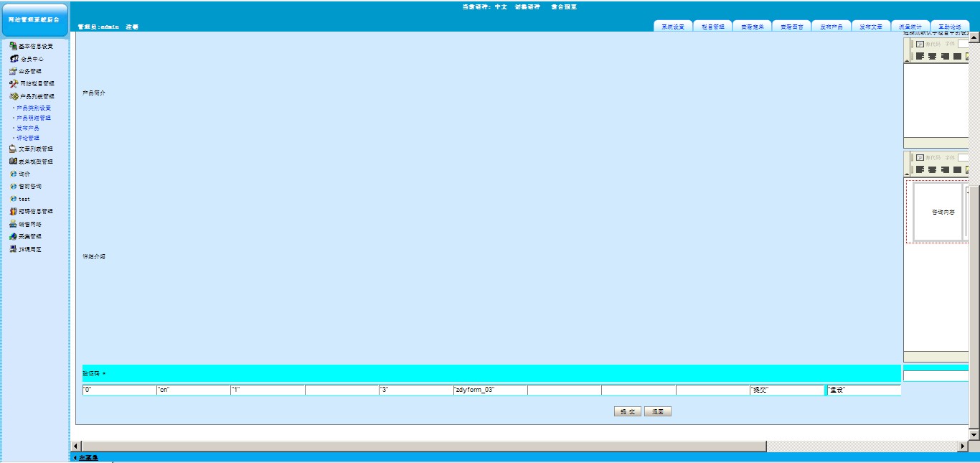Open the 流量统计 tab
Screen dimensions: 980x463
(x=910, y=27)
